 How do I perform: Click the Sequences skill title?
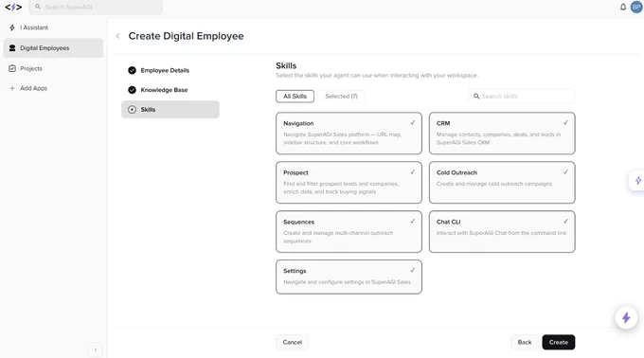298,222
